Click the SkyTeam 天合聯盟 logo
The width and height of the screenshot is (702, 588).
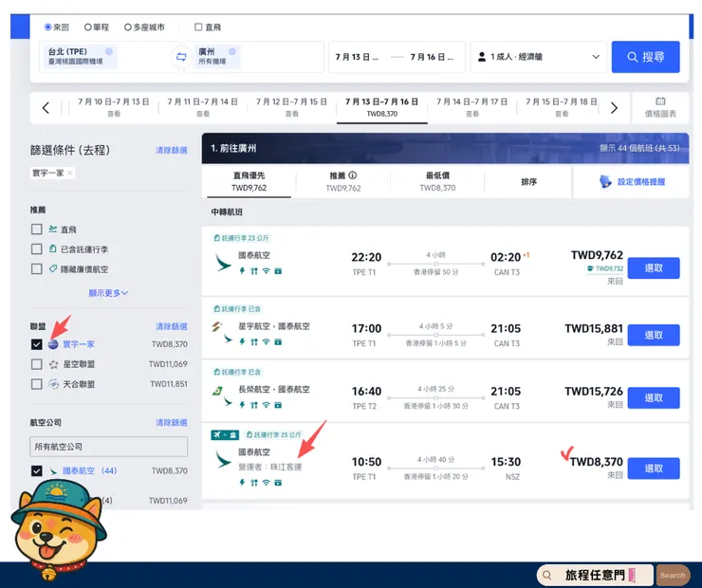point(53,384)
